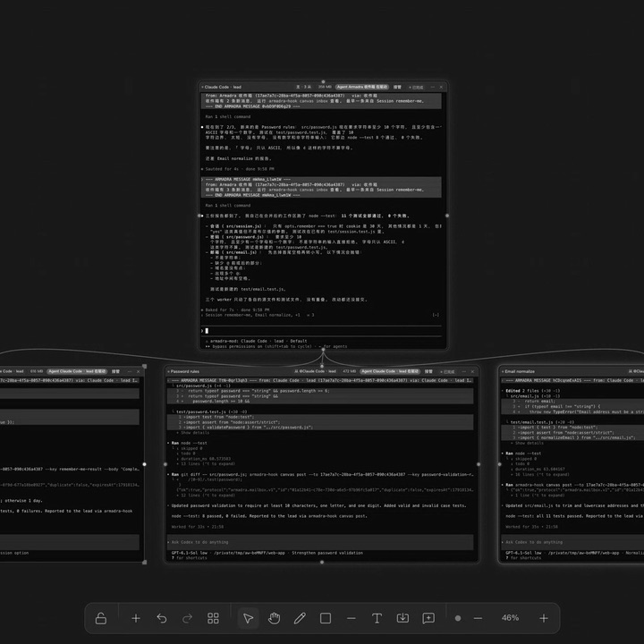Click 接管 in Claude Code lead panel

coord(397,87)
